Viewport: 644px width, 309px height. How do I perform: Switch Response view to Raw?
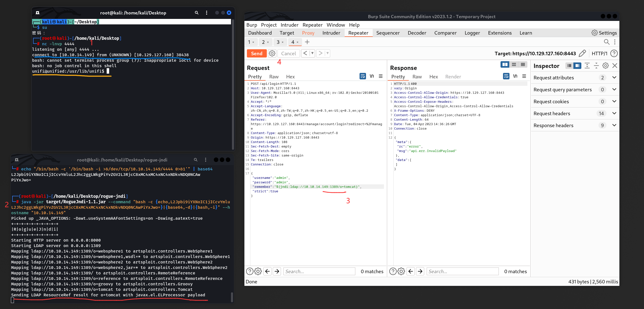click(417, 77)
